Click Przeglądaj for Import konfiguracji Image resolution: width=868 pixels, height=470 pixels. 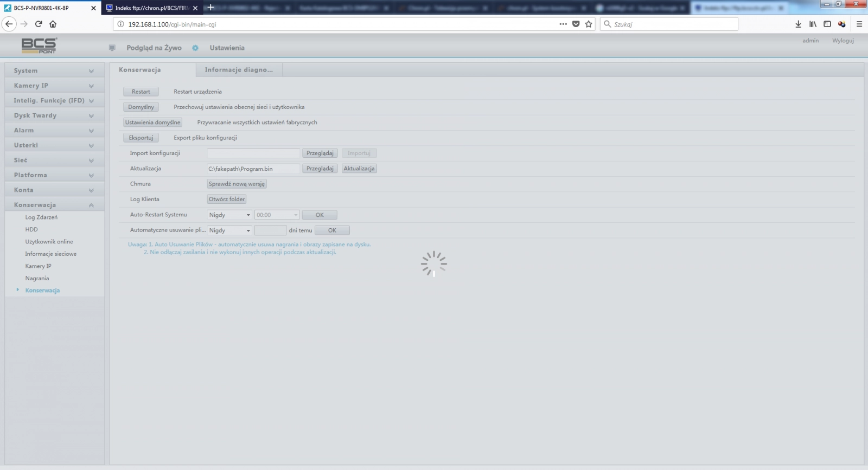tap(320, 153)
